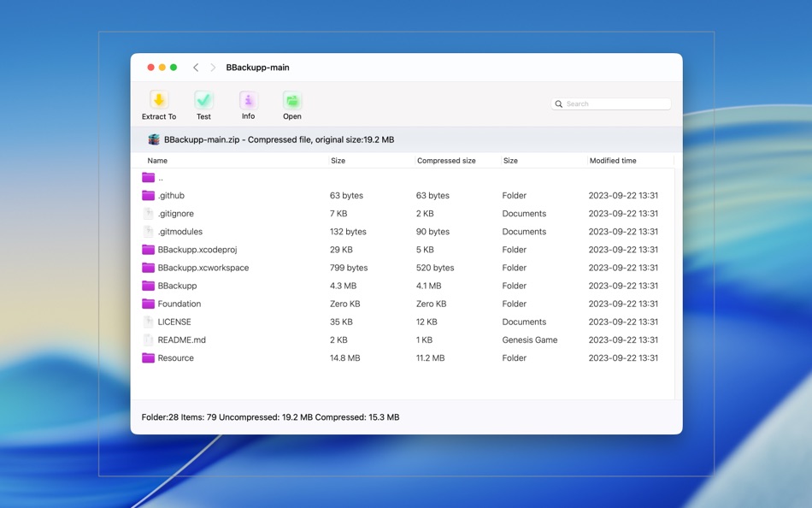Go forward with the right chevron
Viewport: 812px width, 508px height.
tap(213, 68)
